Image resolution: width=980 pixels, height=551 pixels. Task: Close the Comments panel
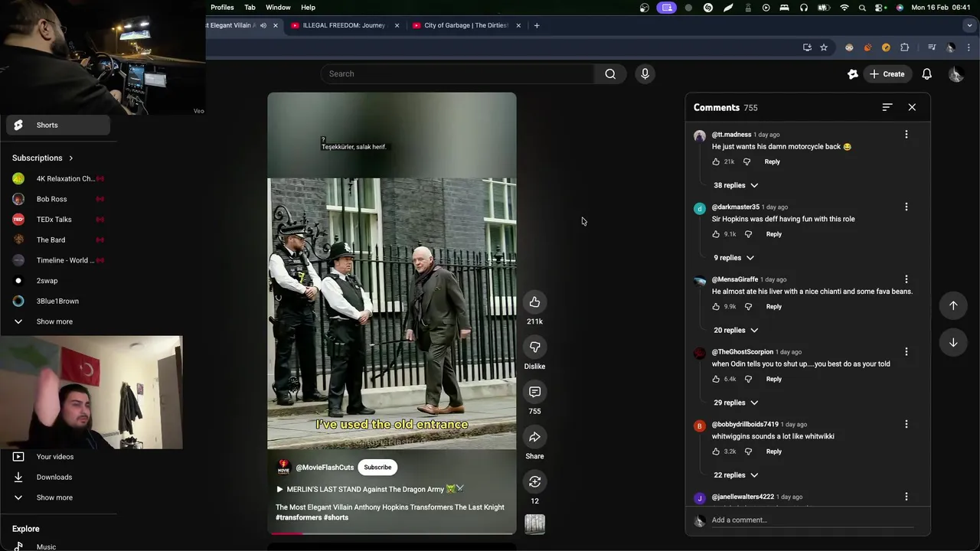click(912, 107)
